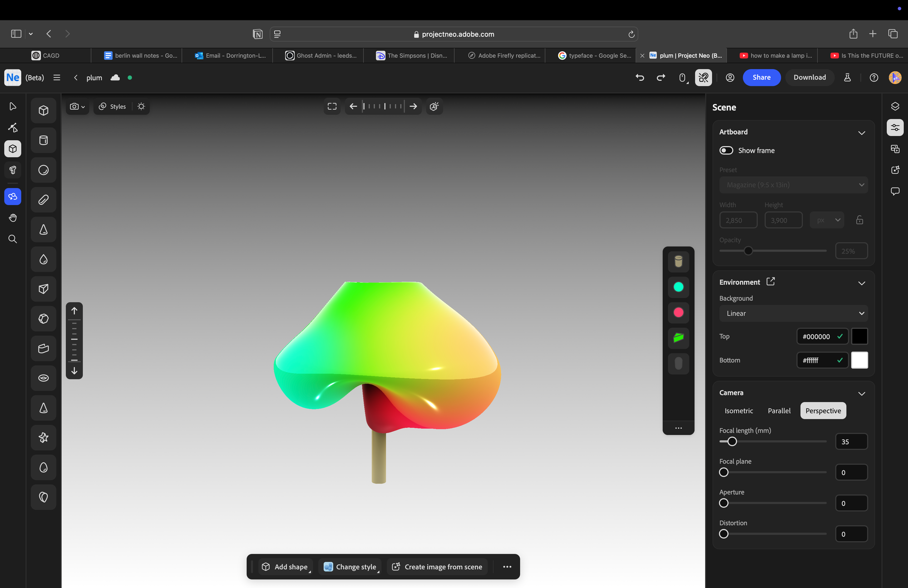Toggle the Show frame switch
Screen dimensions: 908x588
click(726, 150)
